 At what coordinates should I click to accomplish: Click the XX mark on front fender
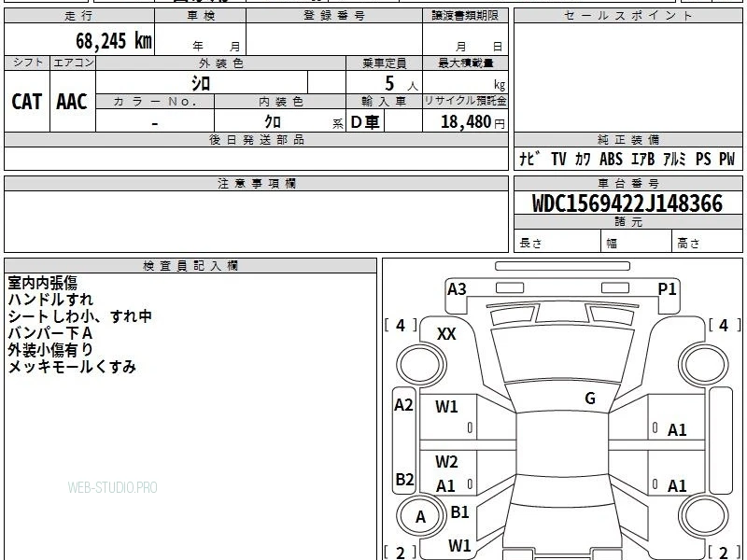[x=446, y=334]
